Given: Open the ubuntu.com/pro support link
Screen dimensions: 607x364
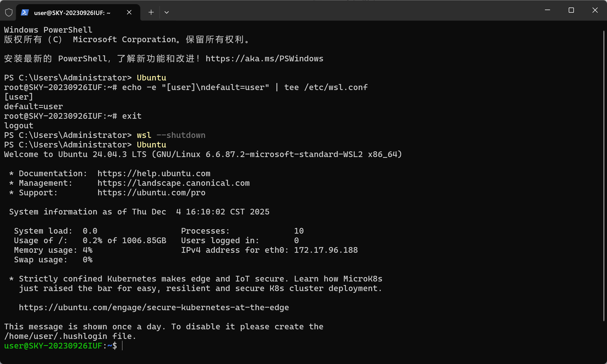Looking at the screenshot, I should (x=151, y=193).
